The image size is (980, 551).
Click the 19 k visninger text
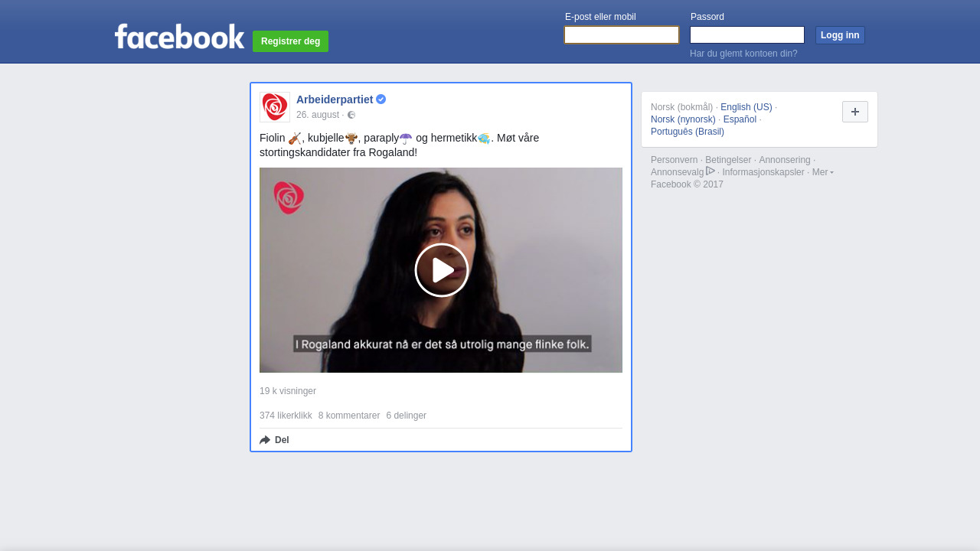click(x=288, y=391)
